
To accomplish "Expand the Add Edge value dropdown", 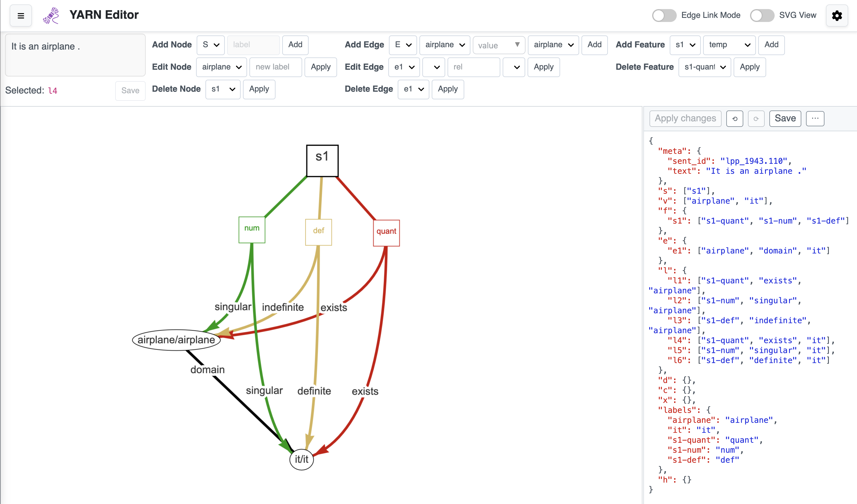I will tap(499, 45).
